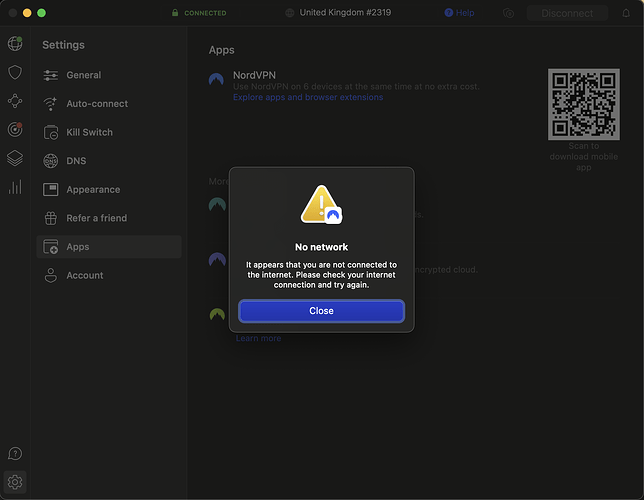
Task: Open the Meshnet nodes sidebar icon
Action: [x=15, y=101]
